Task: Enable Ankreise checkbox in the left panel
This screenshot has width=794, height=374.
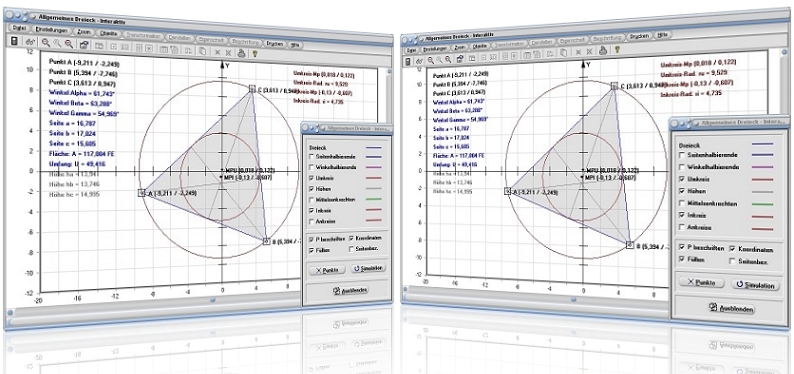Action: pyautogui.click(x=311, y=221)
